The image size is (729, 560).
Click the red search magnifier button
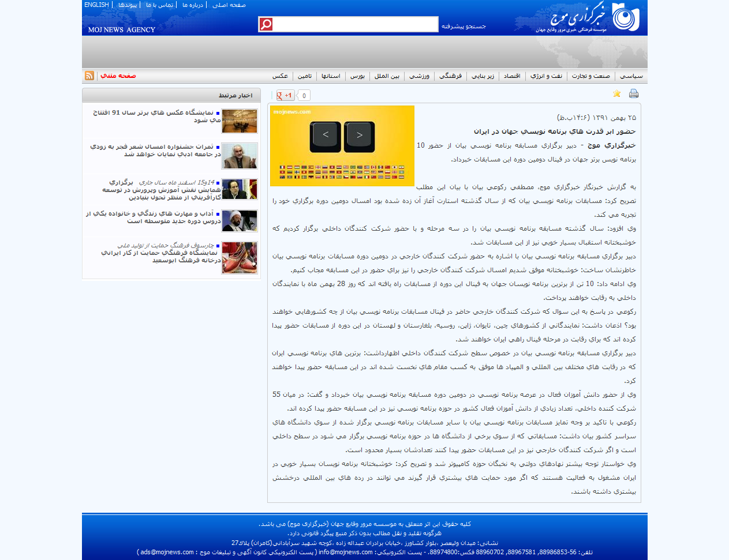point(266,24)
